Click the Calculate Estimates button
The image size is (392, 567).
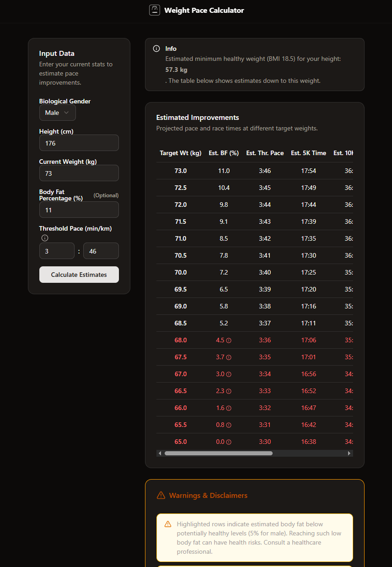point(79,275)
